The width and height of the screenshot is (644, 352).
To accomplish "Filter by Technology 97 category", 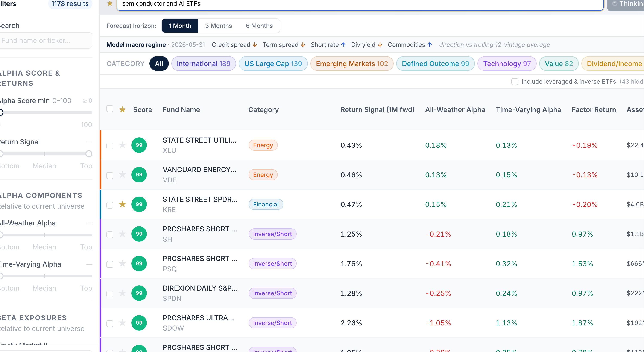I will 507,64.
